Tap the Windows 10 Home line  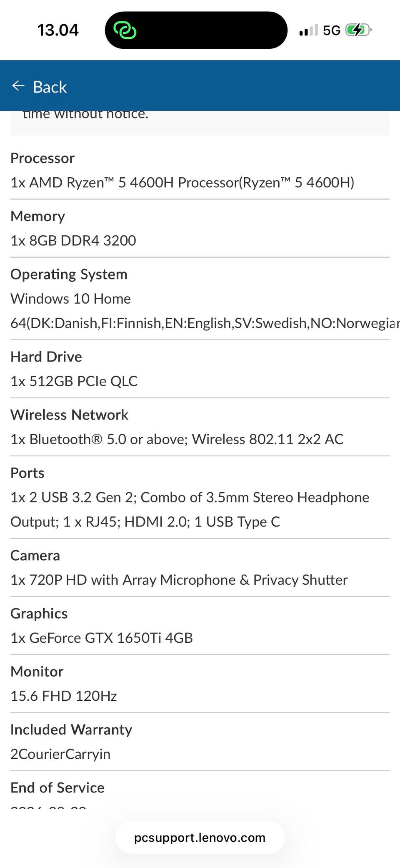click(x=71, y=299)
